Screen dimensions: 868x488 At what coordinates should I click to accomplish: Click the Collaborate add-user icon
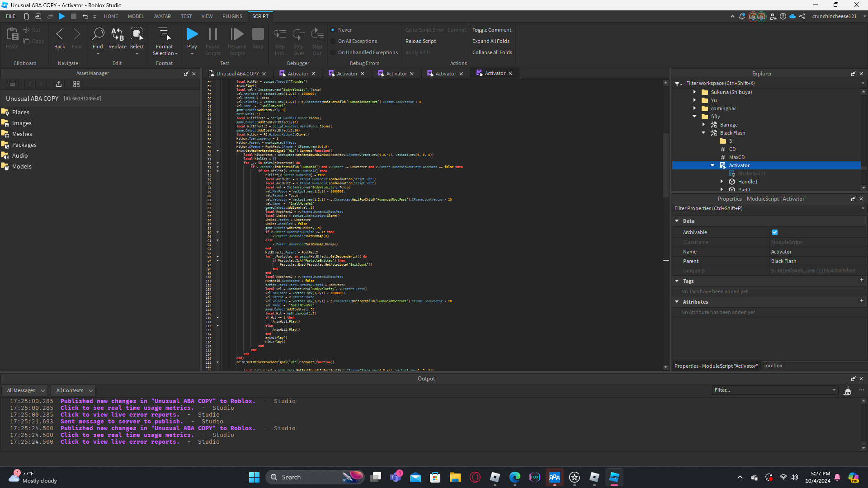point(773,17)
